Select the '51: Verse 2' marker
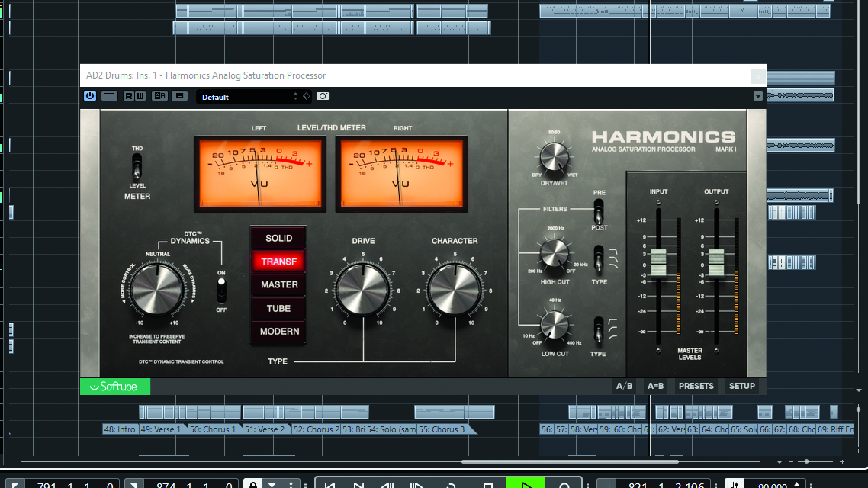 click(265, 429)
